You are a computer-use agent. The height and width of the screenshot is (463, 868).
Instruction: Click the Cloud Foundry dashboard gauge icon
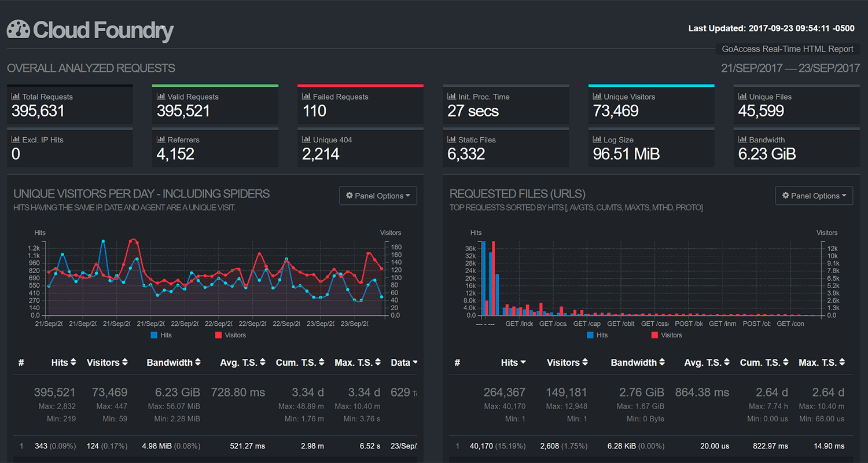18,30
